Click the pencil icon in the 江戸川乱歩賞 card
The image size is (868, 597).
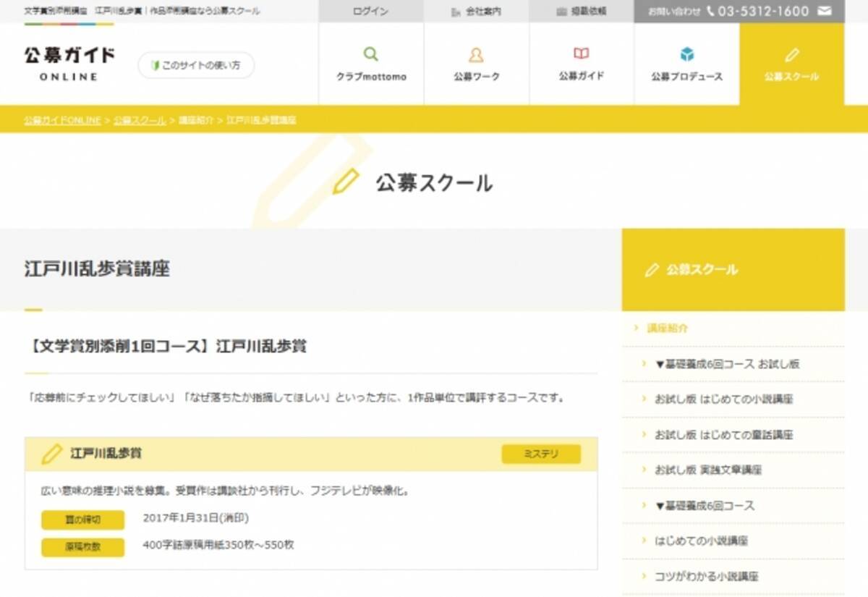pos(51,454)
